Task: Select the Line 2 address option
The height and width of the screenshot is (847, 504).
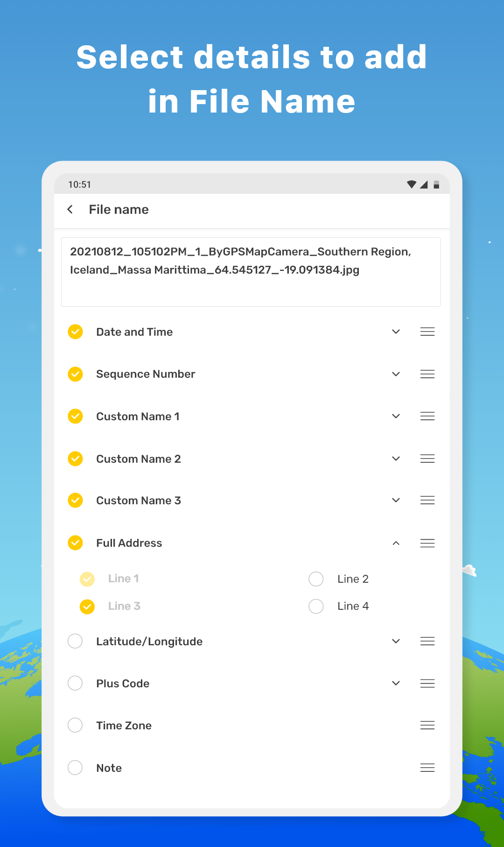Action: (x=316, y=579)
